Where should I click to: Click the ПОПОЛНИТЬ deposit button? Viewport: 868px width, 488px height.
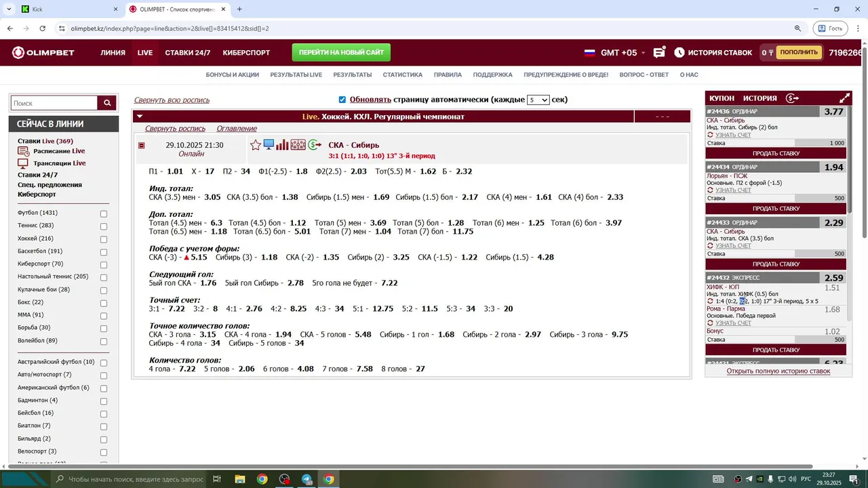point(799,52)
